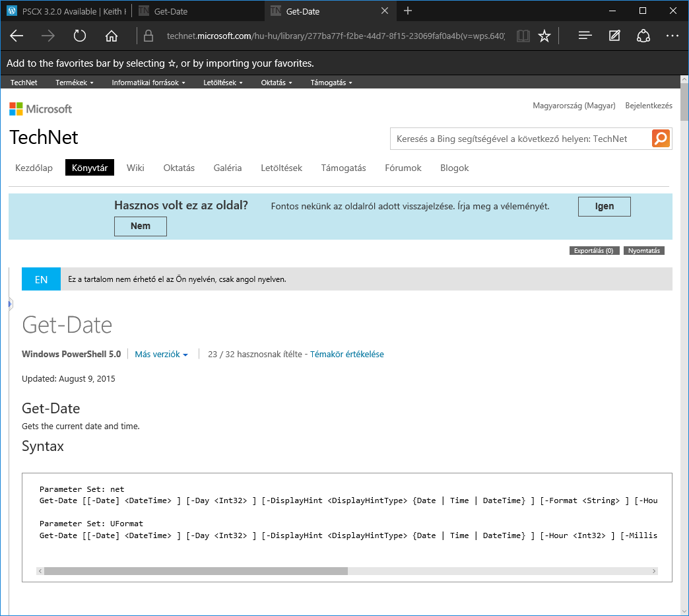Switch to the PSCX 3.2.0 Available tab

point(66,11)
